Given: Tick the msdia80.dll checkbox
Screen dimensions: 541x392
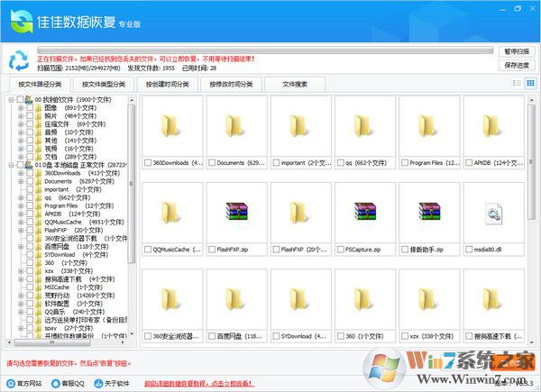Looking at the screenshot, I should [x=469, y=249].
